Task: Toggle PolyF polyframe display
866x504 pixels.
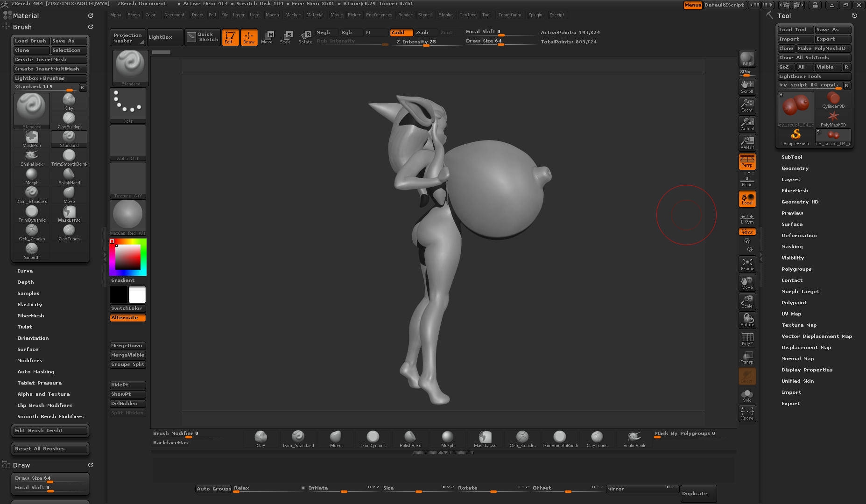Action: 747,339
